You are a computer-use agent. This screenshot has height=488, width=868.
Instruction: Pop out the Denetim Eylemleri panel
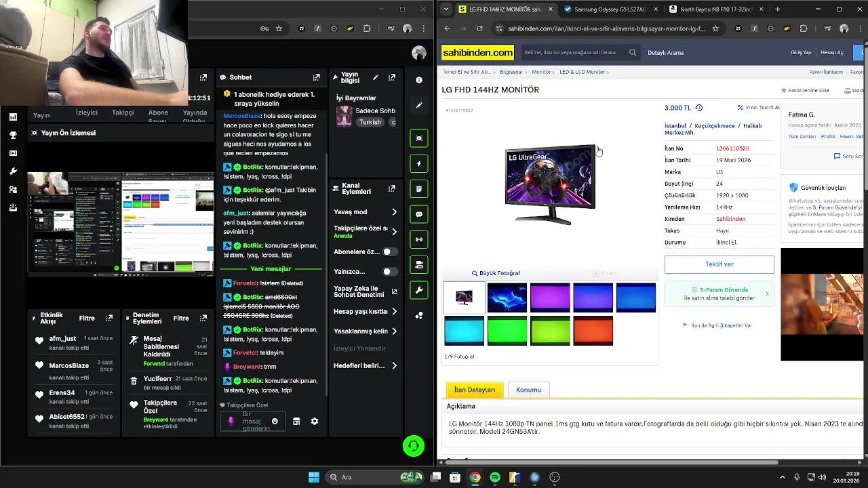tap(203, 318)
